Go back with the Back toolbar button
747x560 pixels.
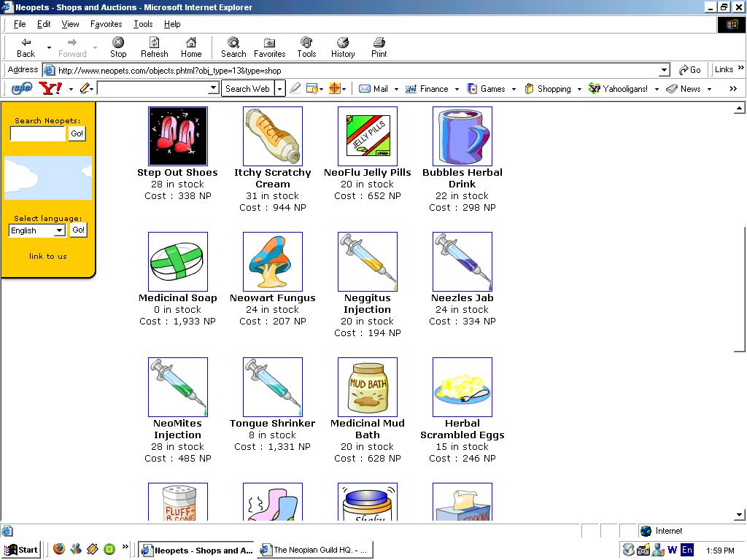click(x=26, y=47)
